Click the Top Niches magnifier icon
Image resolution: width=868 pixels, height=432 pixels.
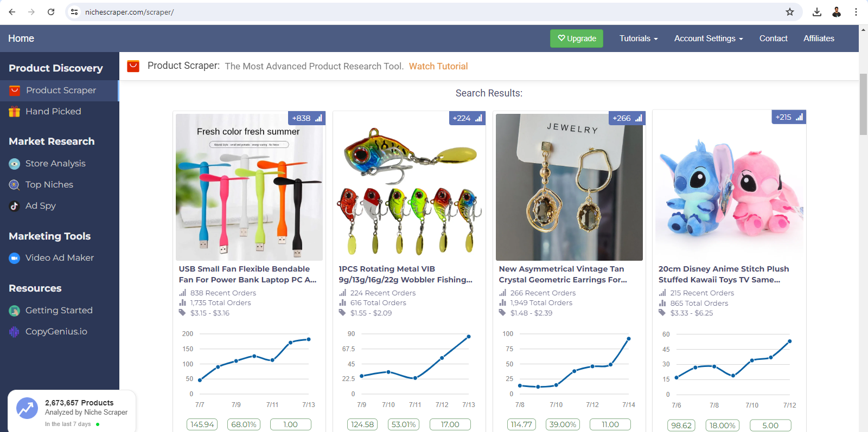15,185
